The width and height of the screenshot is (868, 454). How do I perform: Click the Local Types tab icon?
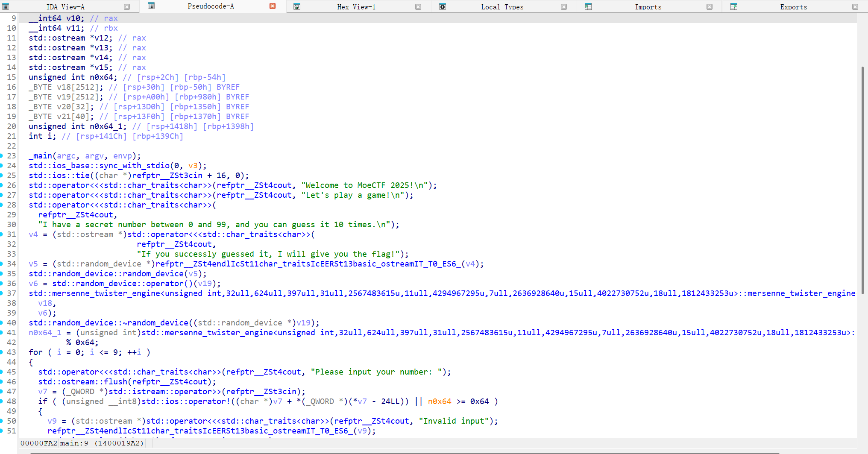[x=443, y=7]
